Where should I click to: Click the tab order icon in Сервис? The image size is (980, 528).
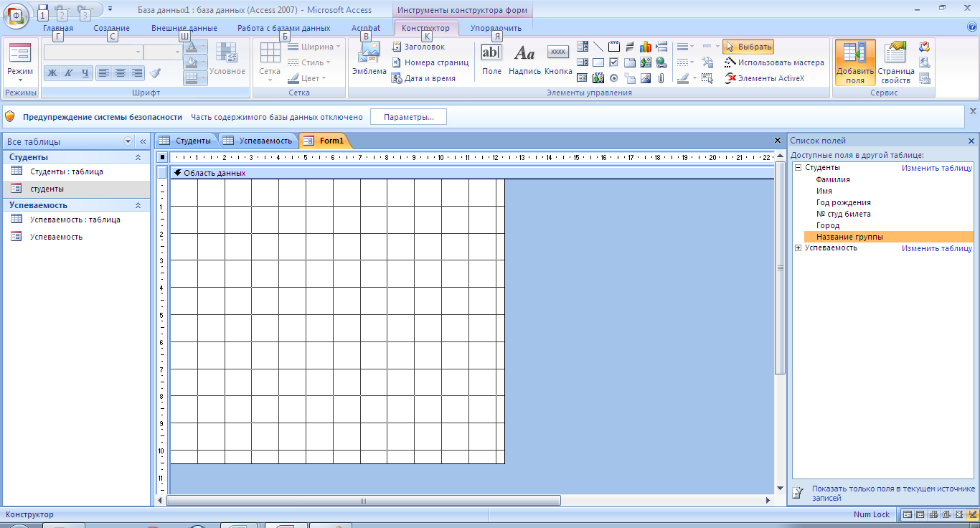pos(924,47)
